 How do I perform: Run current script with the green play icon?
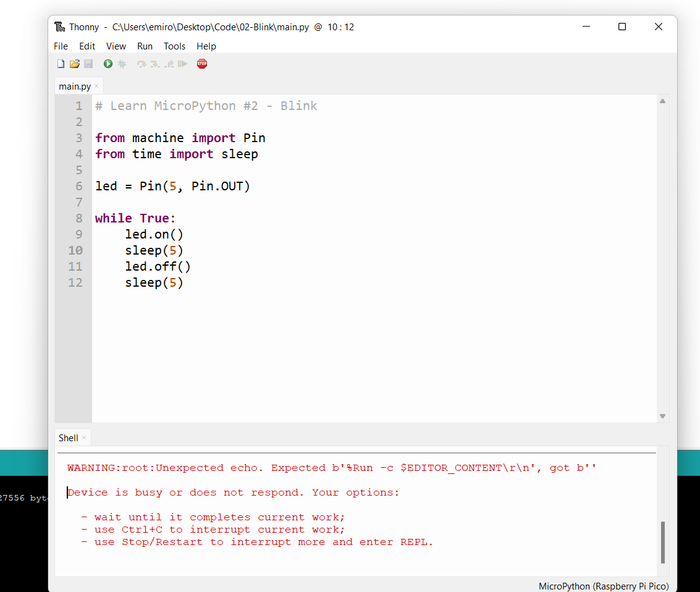(x=108, y=64)
